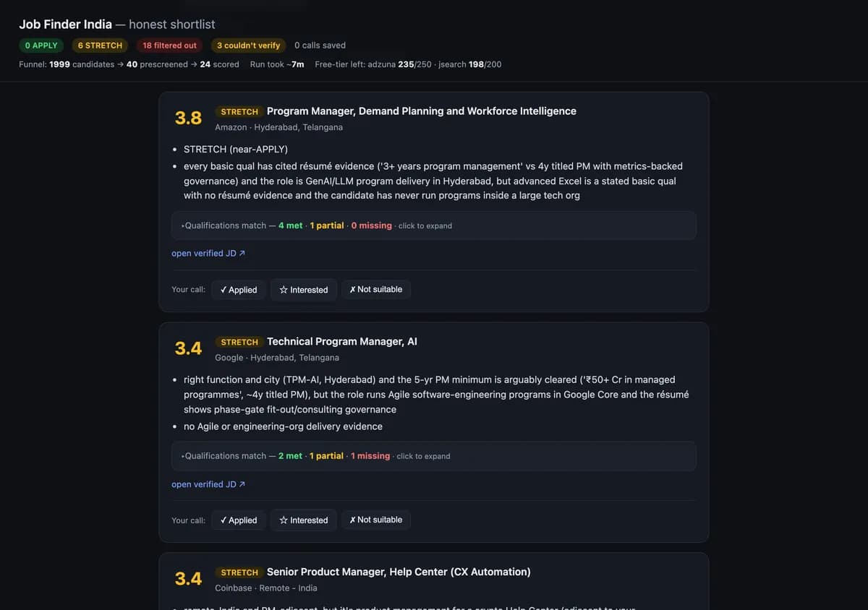
Task: Expand Amazon Qualifications match details
Action: 434,225
